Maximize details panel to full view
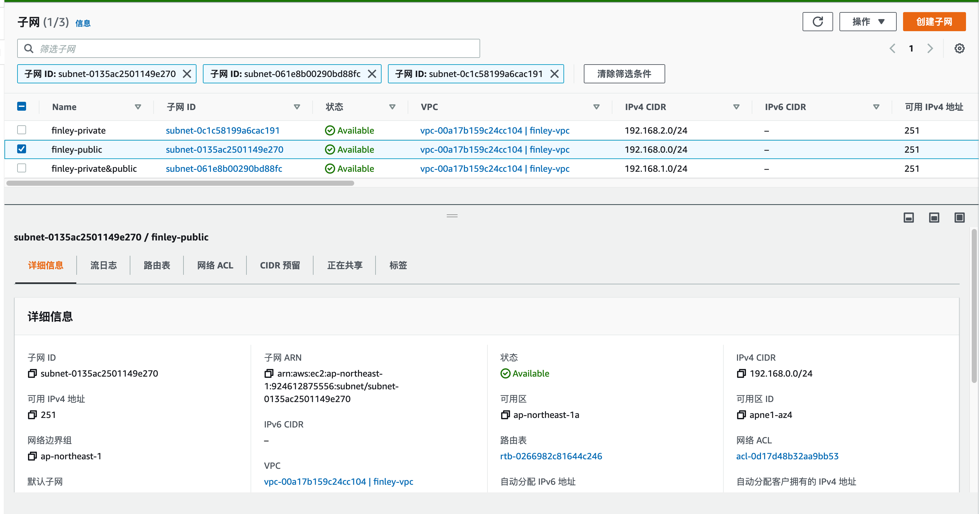The height and width of the screenshot is (514, 980). coord(959,218)
